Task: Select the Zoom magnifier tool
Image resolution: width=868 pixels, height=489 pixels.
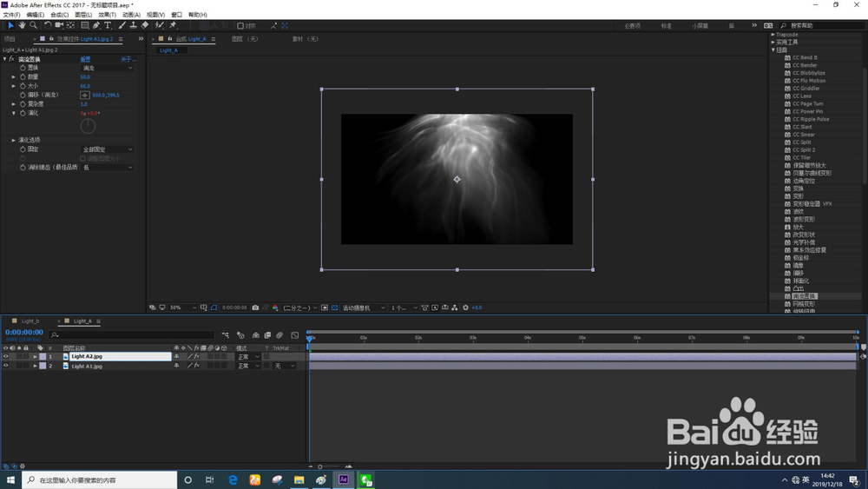Action: (x=33, y=25)
